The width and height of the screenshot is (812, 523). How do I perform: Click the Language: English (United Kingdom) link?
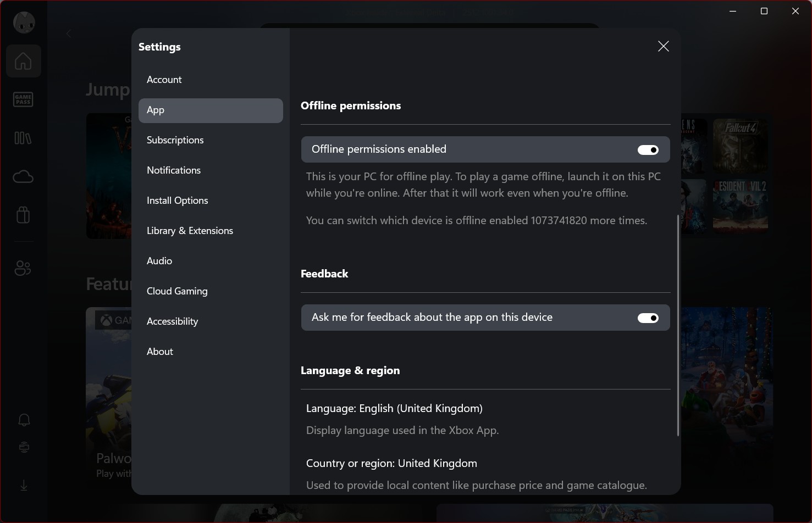click(x=394, y=409)
